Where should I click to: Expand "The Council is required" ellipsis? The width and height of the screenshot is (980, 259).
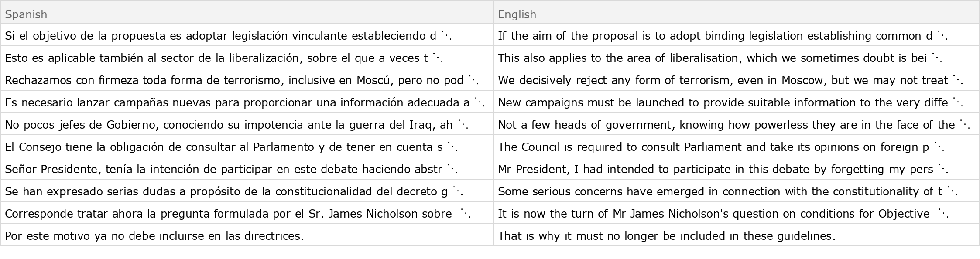coord(939,147)
